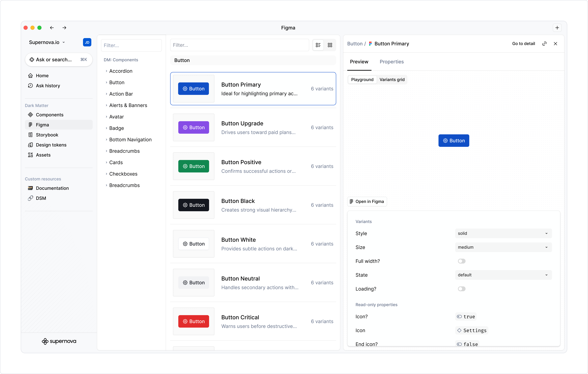Turn on the Loading toggle

coord(462,289)
